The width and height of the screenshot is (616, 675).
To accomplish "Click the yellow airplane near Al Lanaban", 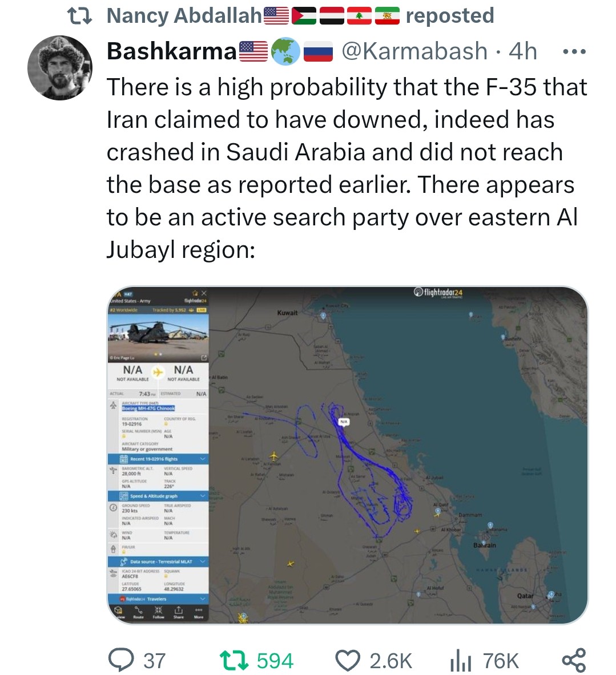I will [x=273, y=456].
